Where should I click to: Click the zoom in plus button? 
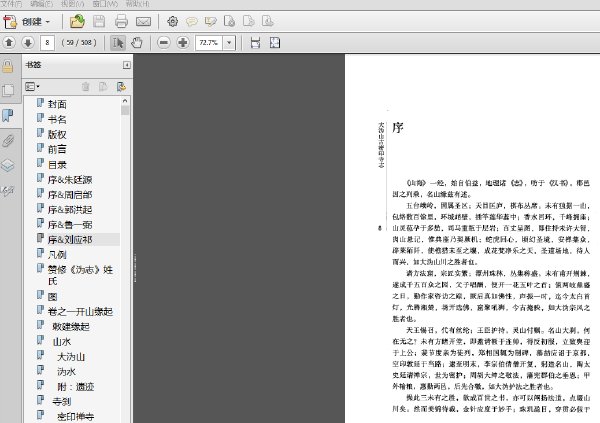[183, 42]
